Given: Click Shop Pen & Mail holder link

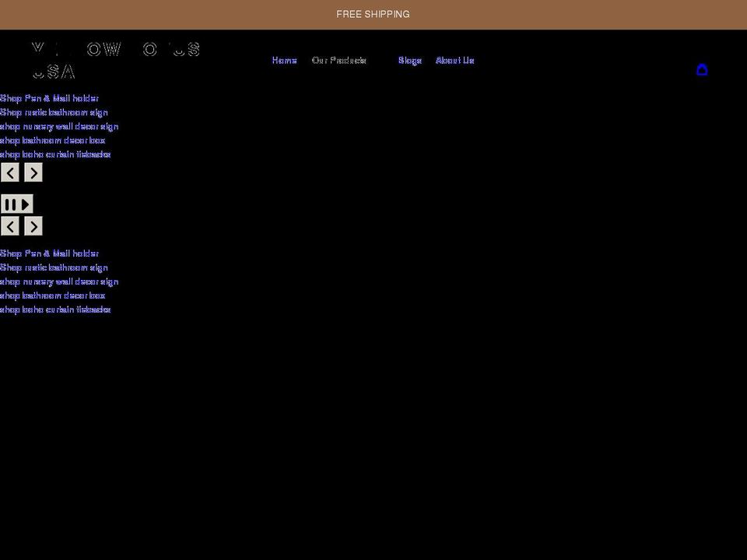Looking at the screenshot, I should 49,98.
